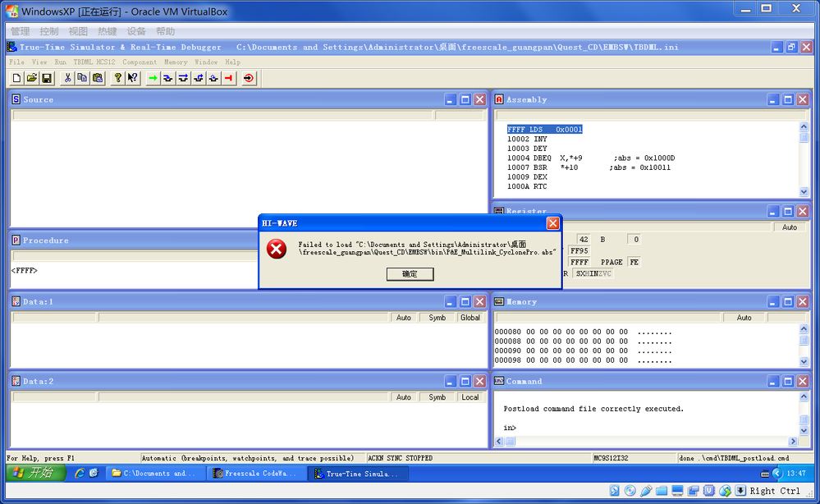Image resolution: width=820 pixels, height=504 pixels.
Task: Close the HI-WAVE error dialog
Action: click(x=552, y=223)
